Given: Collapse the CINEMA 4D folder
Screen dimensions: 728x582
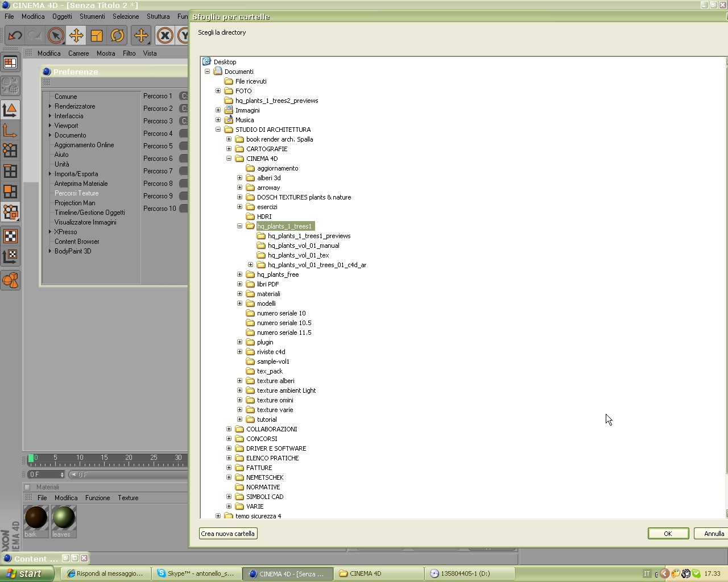Looking at the screenshot, I should click(229, 159).
